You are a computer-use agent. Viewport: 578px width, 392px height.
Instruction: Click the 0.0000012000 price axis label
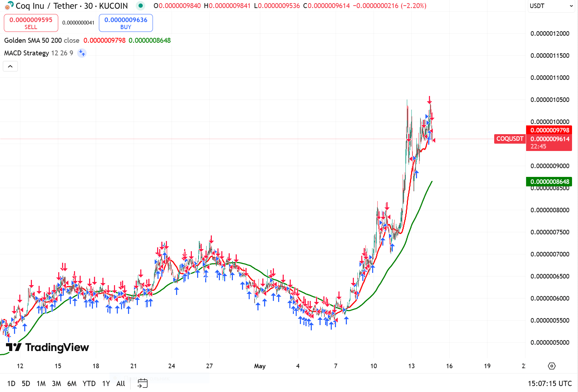550,34
